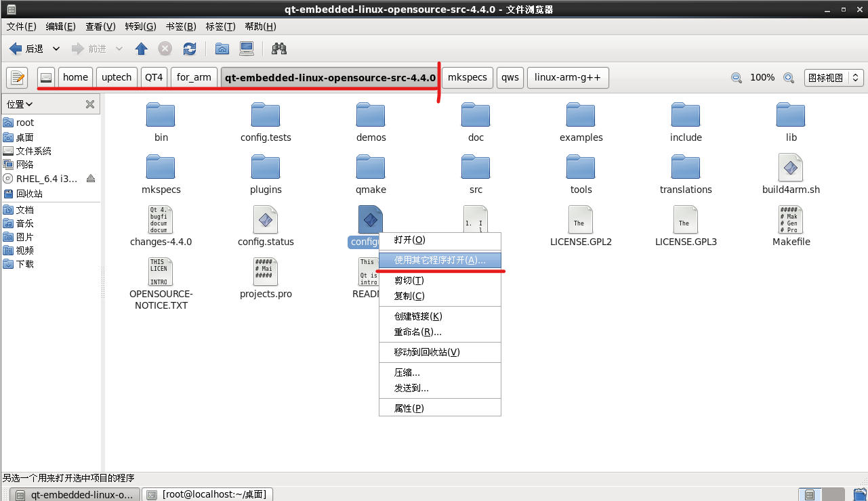The image size is (868, 501).
Task: Select the bin folder icon
Action: [161, 114]
